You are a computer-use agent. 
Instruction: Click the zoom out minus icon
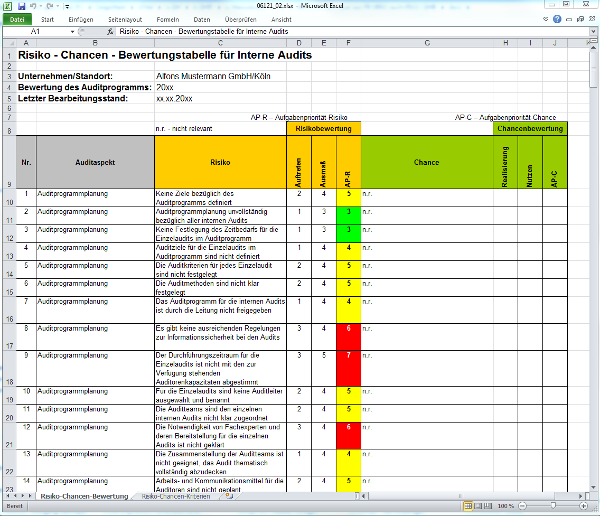coord(523,506)
